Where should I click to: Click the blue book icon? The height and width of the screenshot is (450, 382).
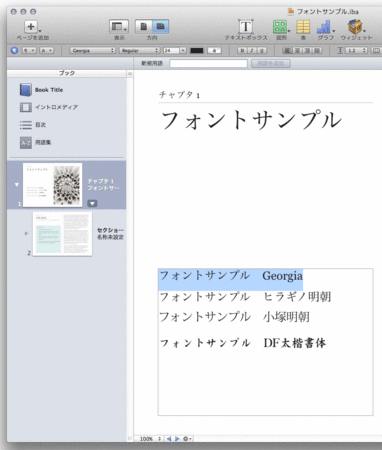(x=26, y=90)
